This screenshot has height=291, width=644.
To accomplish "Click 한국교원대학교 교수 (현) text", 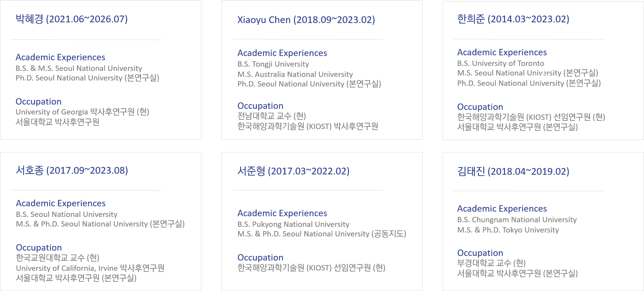I will point(57,258).
